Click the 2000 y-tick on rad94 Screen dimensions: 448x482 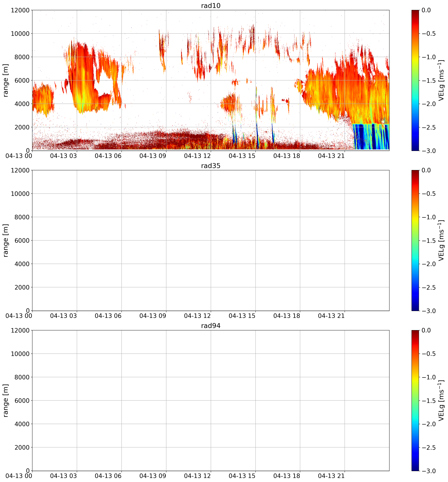(22, 447)
